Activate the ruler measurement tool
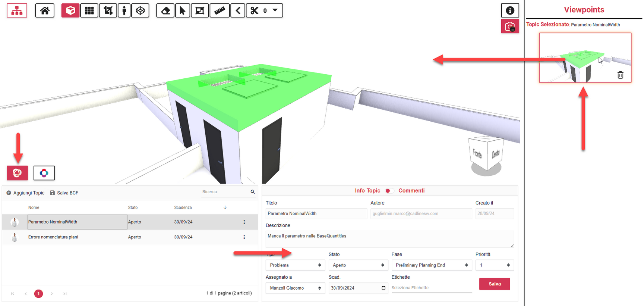The image size is (644, 306). click(220, 10)
